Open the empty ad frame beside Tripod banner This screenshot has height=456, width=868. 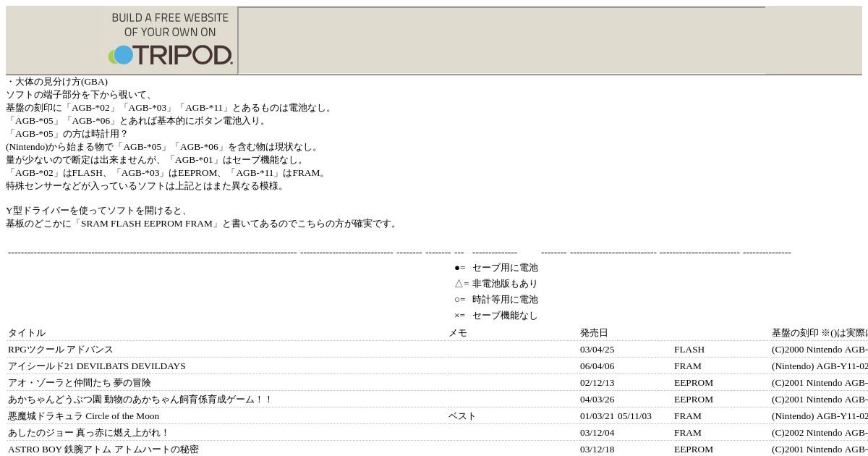coord(501,41)
